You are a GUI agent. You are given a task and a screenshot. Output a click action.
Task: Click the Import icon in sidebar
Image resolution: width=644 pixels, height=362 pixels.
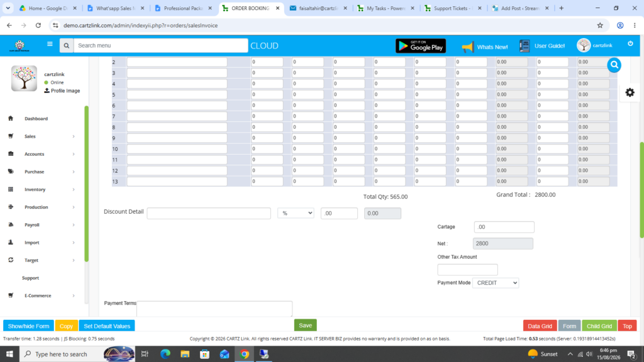(x=11, y=242)
